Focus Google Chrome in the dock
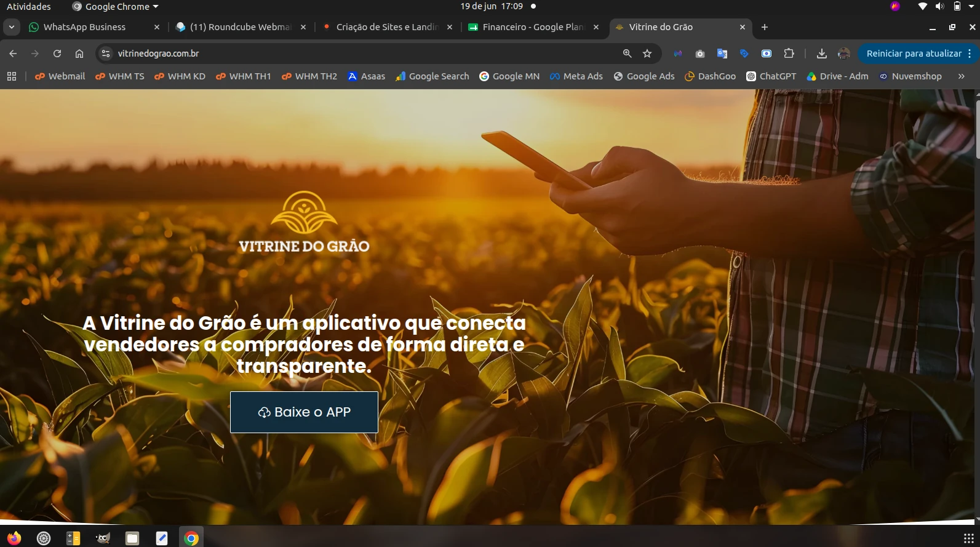Viewport: 980px width, 547px height. click(191, 538)
